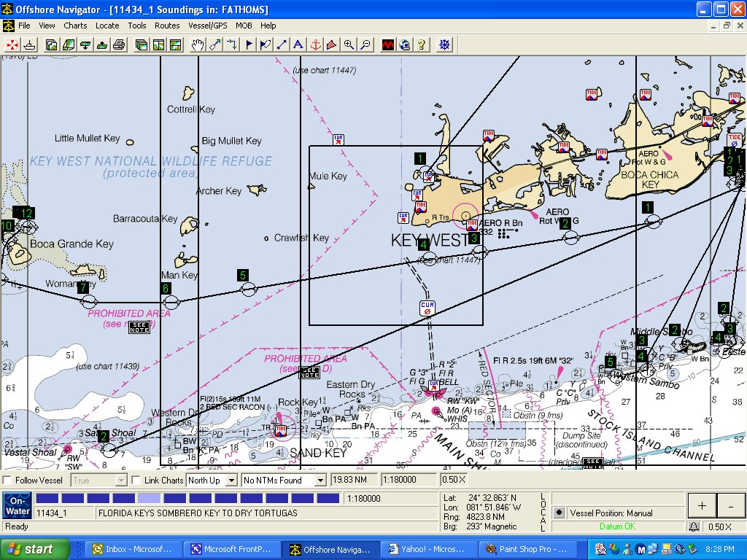Open the SEE NOTE icon near Woman Key prohibited area
Image resolution: width=747 pixels, height=560 pixels.
(139, 327)
